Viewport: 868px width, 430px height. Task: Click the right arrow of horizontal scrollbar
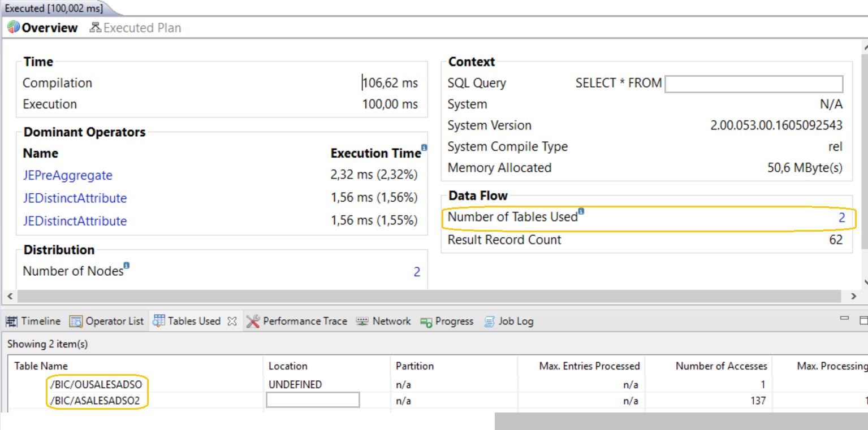[x=854, y=296]
